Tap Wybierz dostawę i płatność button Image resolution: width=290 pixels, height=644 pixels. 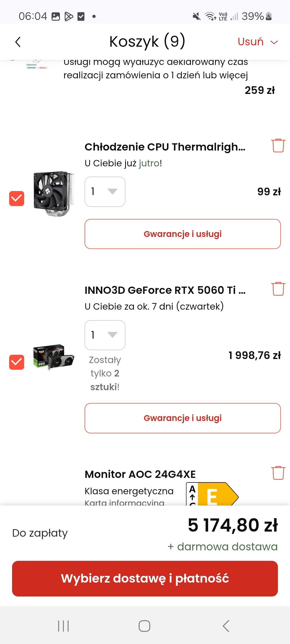pyautogui.click(x=145, y=578)
